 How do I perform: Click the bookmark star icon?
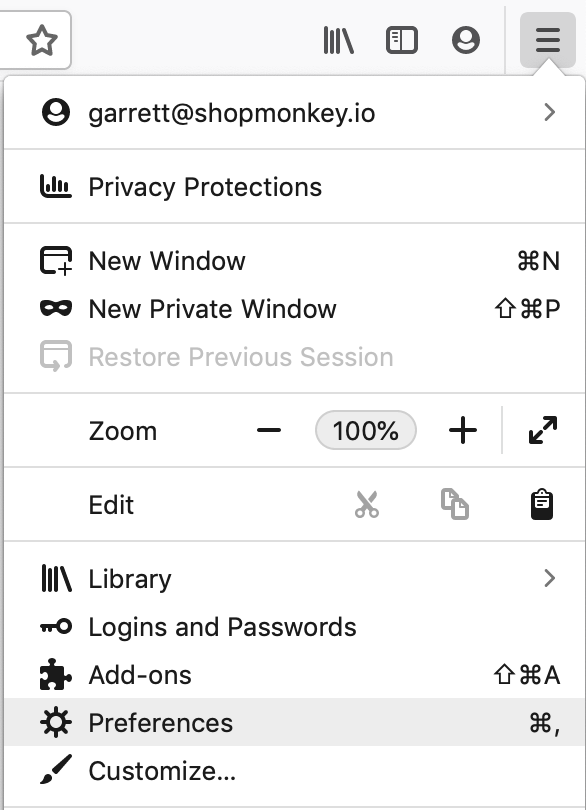(x=41, y=40)
